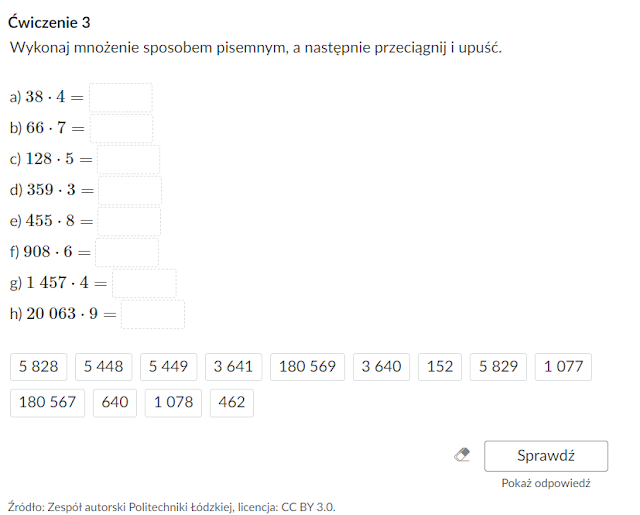Select the 1 078 answer tile

point(173,403)
